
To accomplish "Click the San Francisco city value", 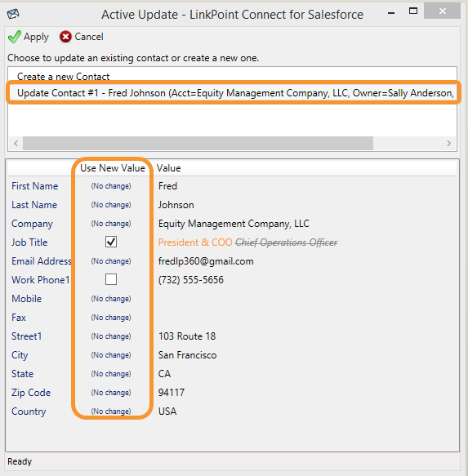I will [x=187, y=355].
